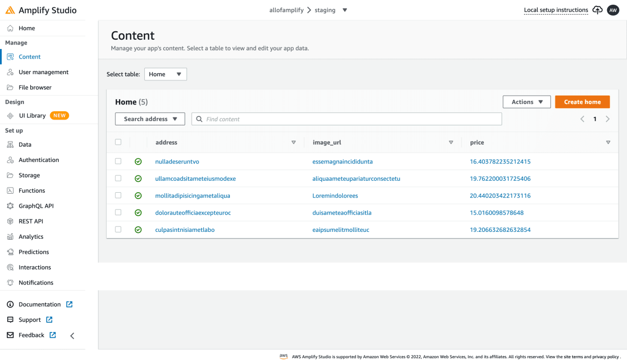The height and width of the screenshot is (364, 627).
Task: Open the price column filter arrow
Action: pyautogui.click(x=608, y=143)
